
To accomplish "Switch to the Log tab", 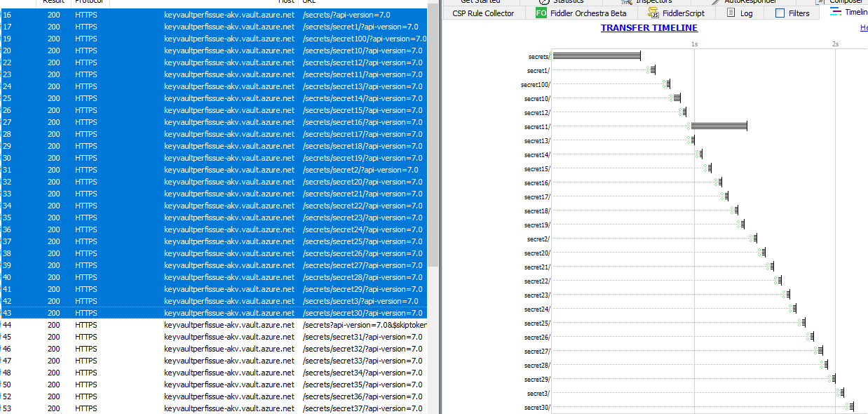I will point(740,13).
